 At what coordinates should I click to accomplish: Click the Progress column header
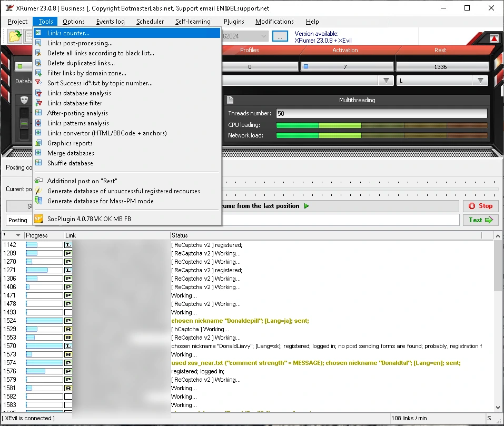click(x=44, y=235)
